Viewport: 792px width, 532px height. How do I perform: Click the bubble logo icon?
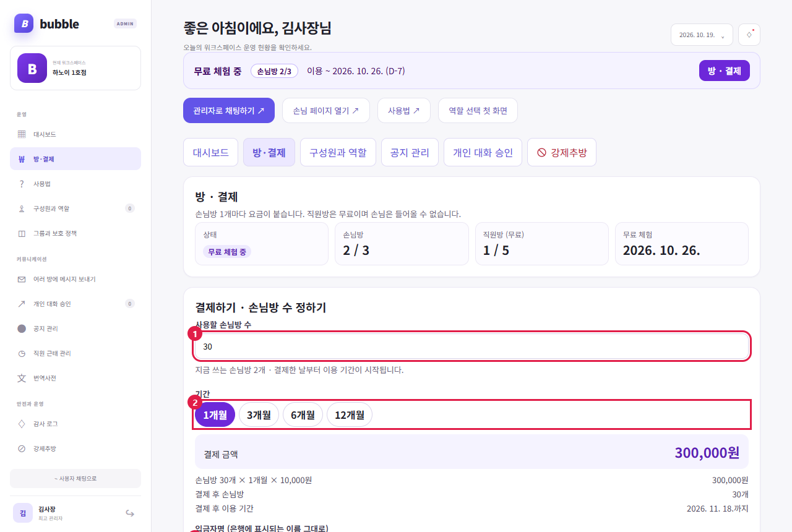pos(24,24)
